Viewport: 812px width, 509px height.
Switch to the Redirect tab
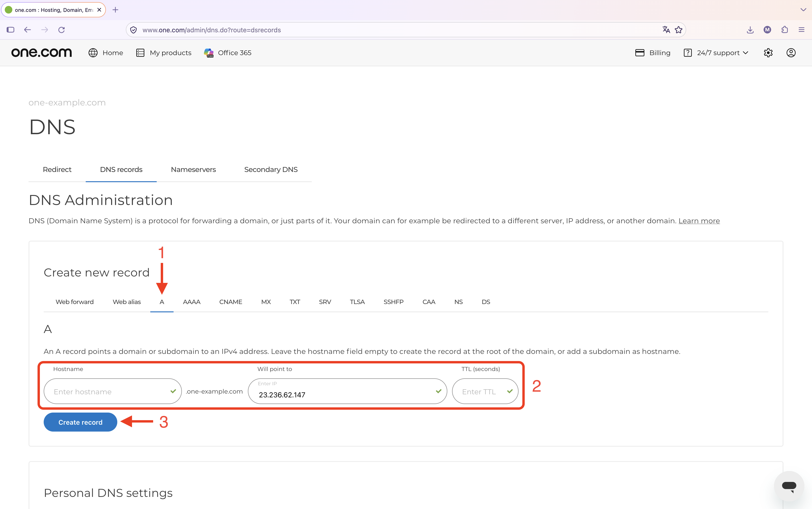(x=57, y=169)
